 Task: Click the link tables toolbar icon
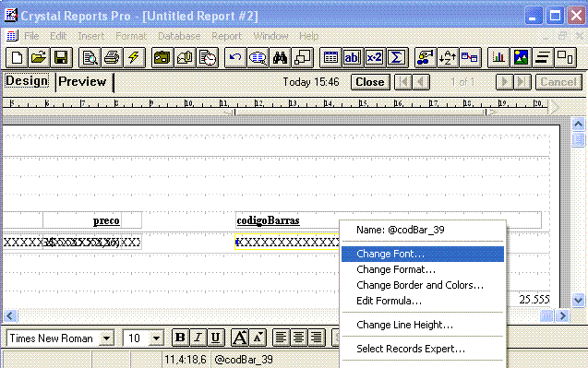click(470, 58)
